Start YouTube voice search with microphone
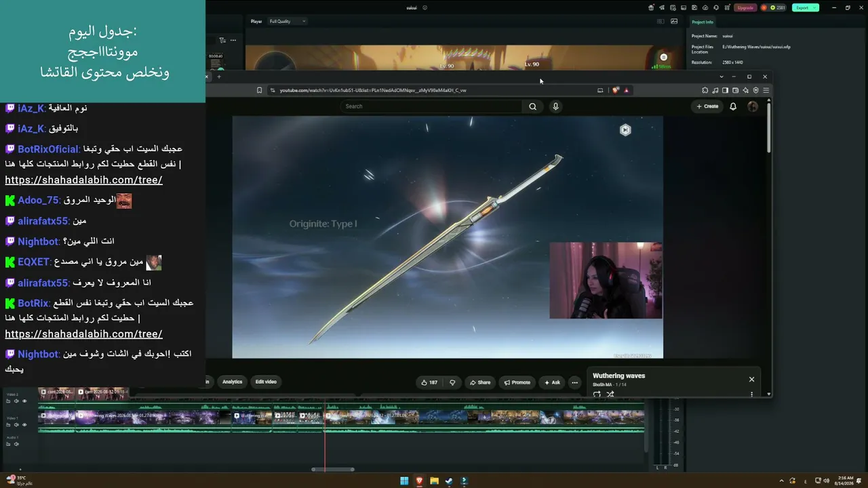This screenshot has height=488, width=868. (555, 106)
